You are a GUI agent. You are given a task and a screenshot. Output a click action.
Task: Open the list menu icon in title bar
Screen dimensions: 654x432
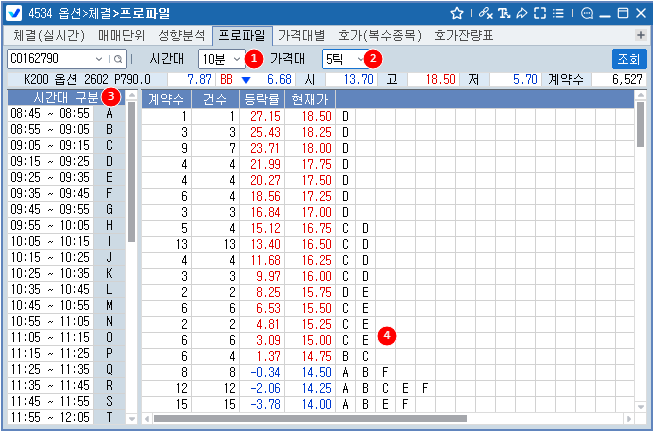(560, 13)
